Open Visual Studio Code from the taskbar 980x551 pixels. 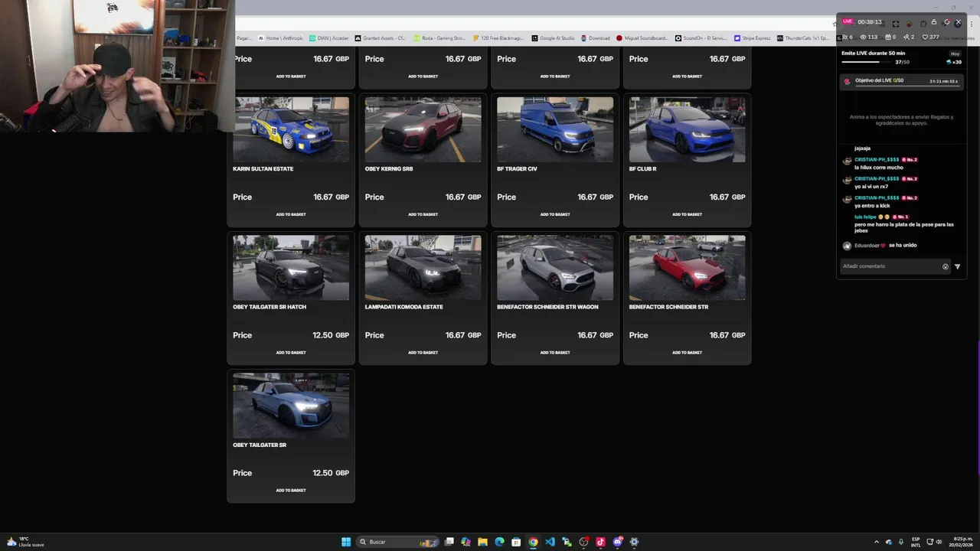(x=550, y=542)
